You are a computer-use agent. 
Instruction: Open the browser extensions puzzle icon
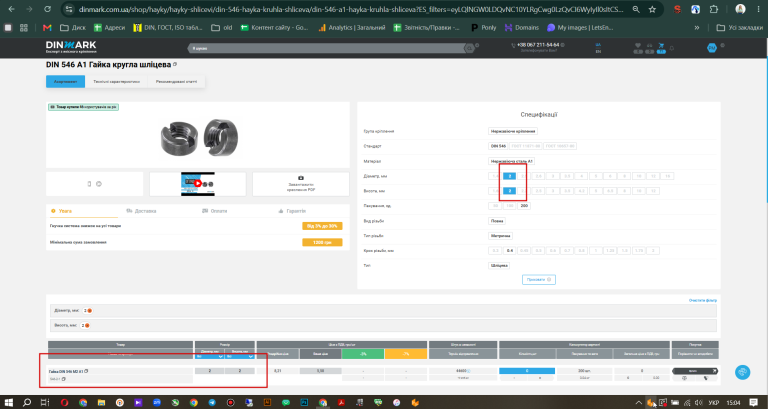click(714, 9)
